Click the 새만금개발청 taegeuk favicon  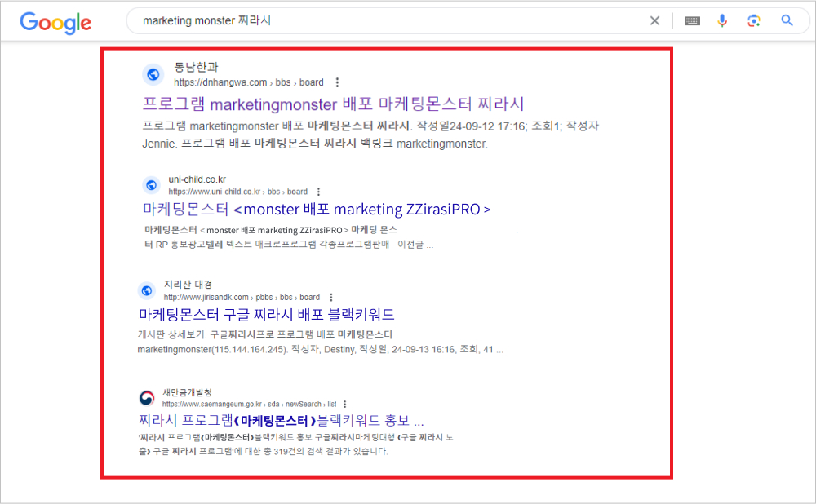tap(147, 398)
